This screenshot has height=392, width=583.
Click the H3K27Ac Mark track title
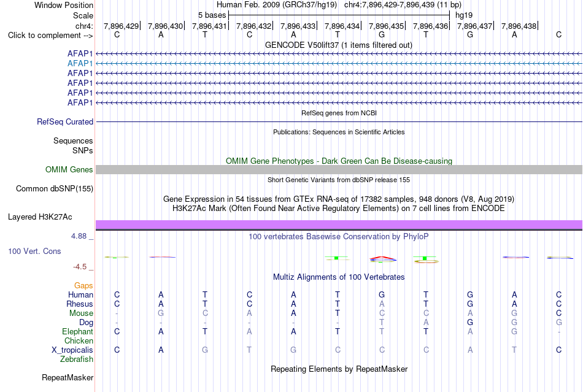[x=339, y=208]
